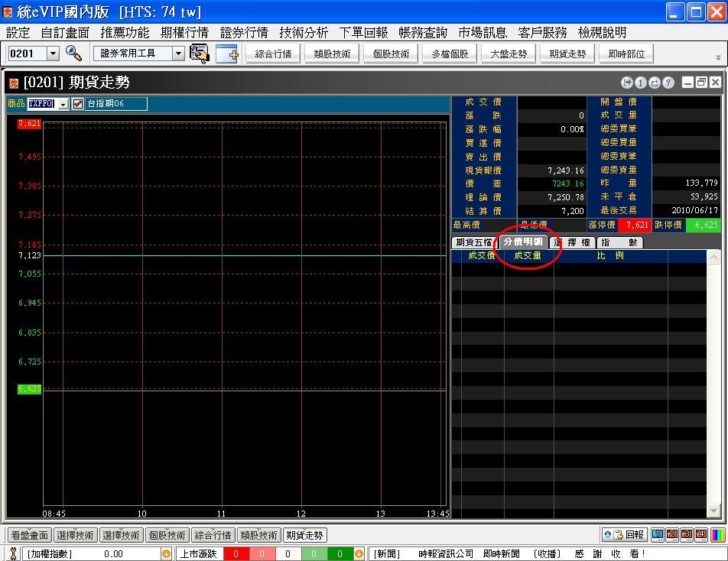Click the add-panel plus icon in the 期貨走勢 header

pyautogui.click(x=655, y=83)
